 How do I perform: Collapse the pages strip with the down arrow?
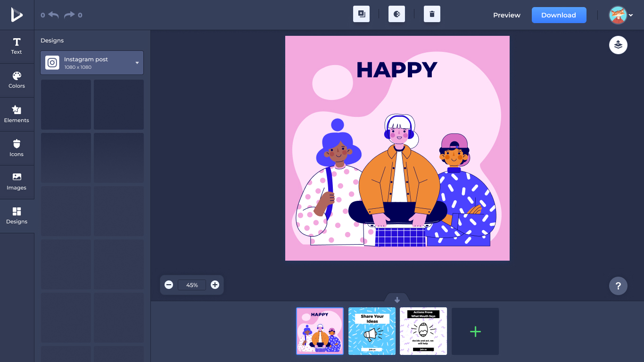click(x=397, y=300)
